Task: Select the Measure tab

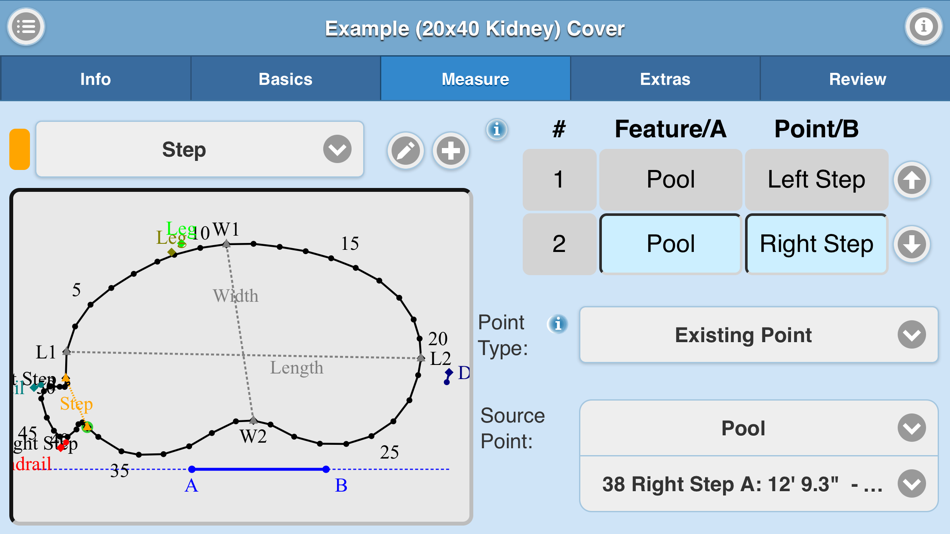Action: [475, 79]
